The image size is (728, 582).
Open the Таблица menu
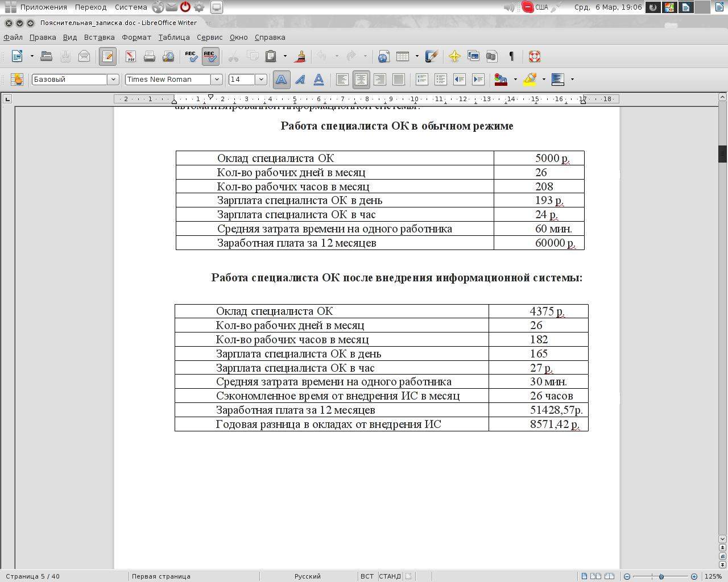(x=174, y=37)
